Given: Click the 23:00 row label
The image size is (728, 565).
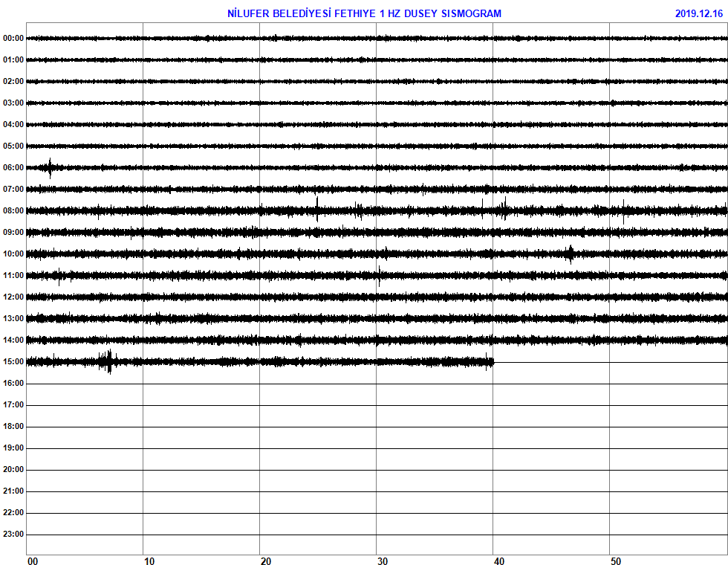Looking at the screenshot, I should (13, 535).
